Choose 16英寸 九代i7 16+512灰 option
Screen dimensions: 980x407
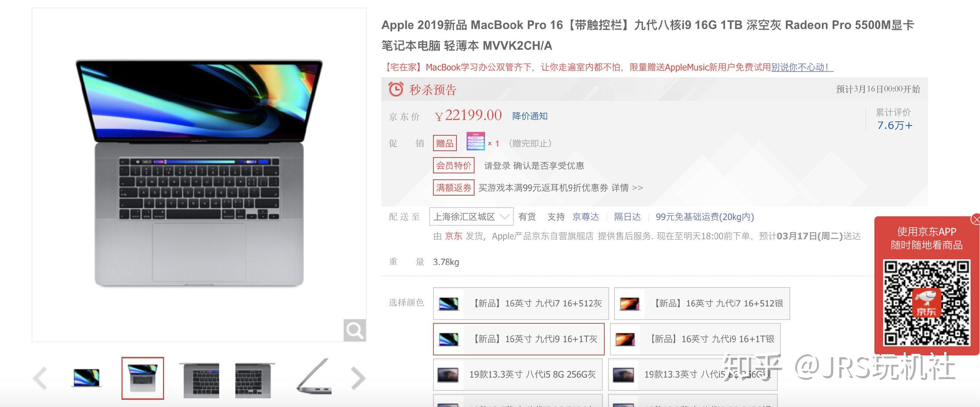tap(521, 303)
